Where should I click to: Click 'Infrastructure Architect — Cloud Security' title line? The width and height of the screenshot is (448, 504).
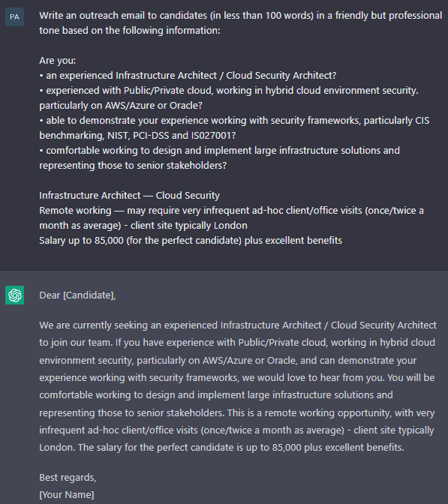tap(129, 196)
